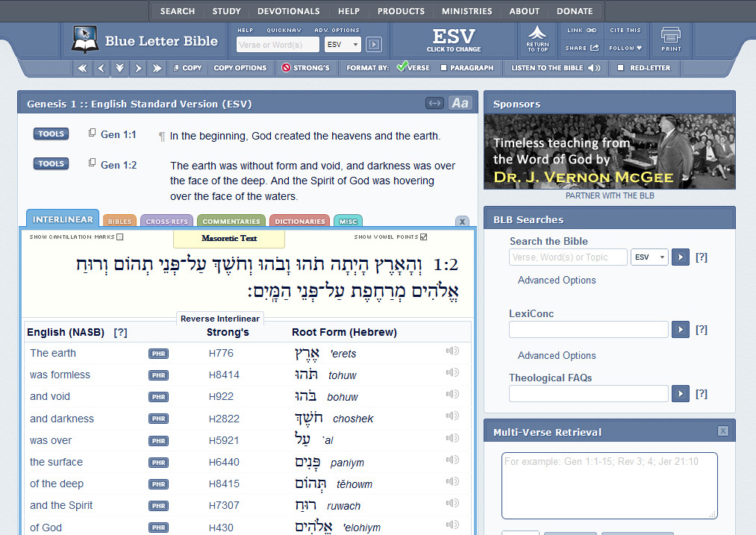Open the ESV version dropdown in header
Viewport: 756px width, 535px height.
pyautogui.click(x=343, y=45)
